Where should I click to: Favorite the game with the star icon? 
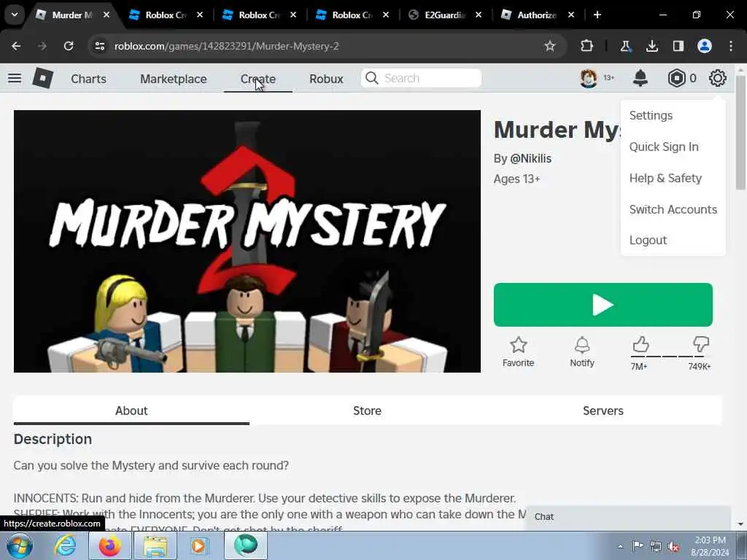tap(519, 345)
